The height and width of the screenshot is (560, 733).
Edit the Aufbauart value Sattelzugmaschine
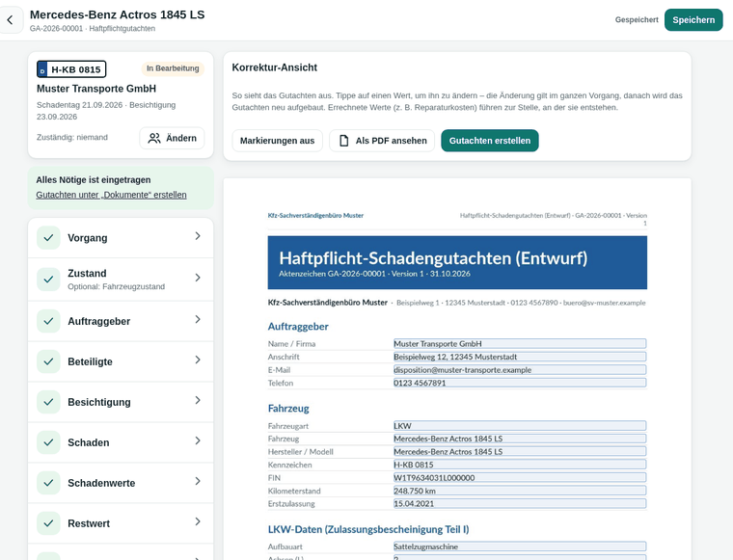tap(520, 547)
